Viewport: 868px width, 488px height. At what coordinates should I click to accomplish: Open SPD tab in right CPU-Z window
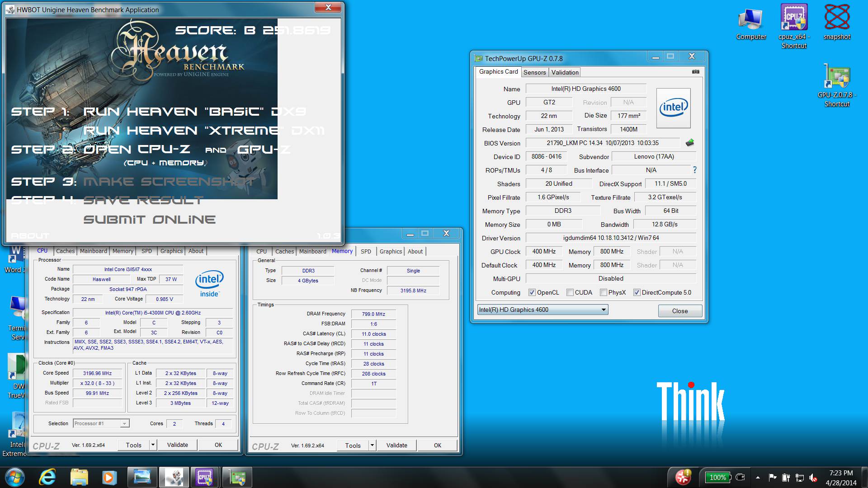[x=366, y=251]
